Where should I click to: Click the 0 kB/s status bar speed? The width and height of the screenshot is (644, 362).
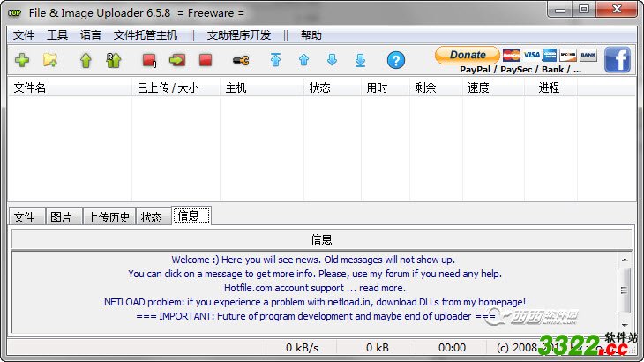click(x=302, y=348)
